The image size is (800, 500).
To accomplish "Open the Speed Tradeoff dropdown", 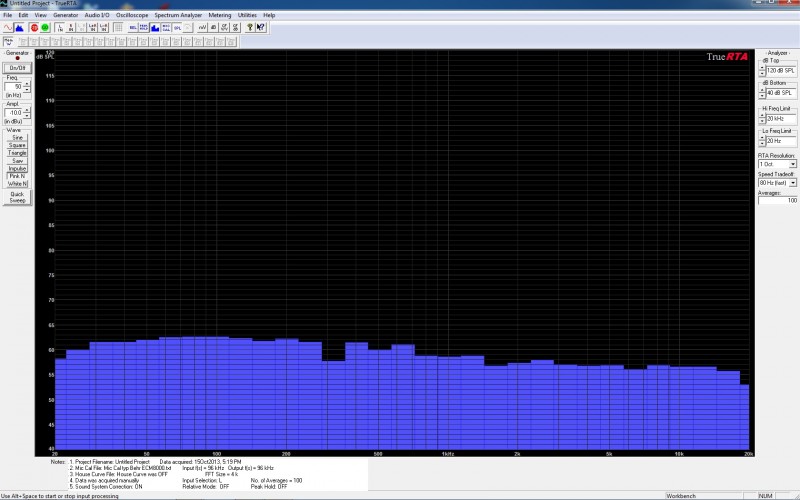I will [793, 183].
